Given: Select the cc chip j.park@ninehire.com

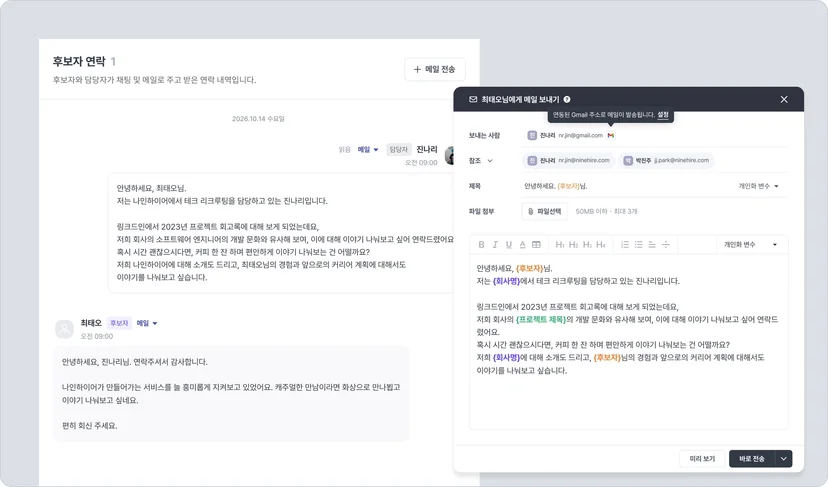Looking at the screenshot, I should 666,160.
